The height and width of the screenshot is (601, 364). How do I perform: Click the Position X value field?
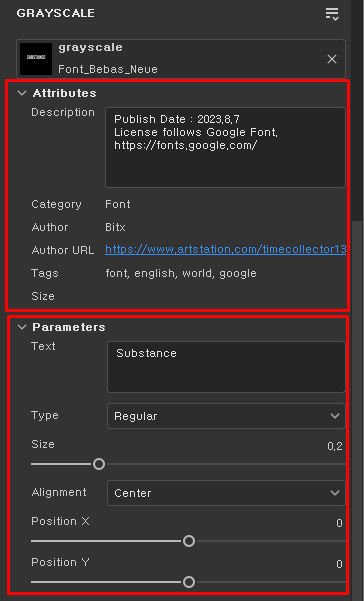pos(339,523)
